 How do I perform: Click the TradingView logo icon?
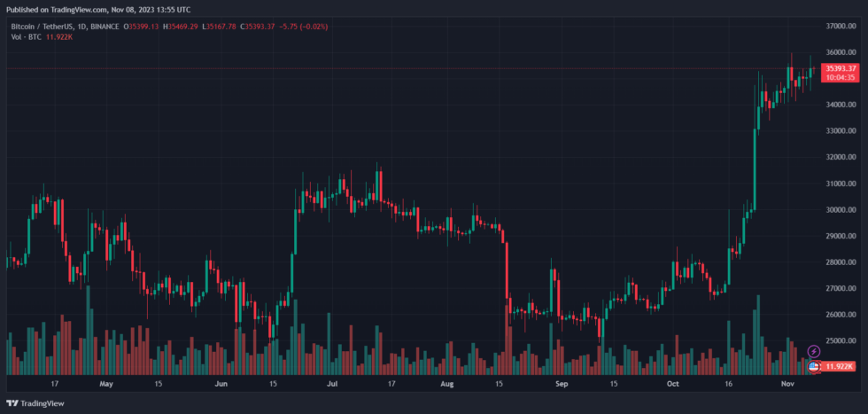[x=12, y=403]
